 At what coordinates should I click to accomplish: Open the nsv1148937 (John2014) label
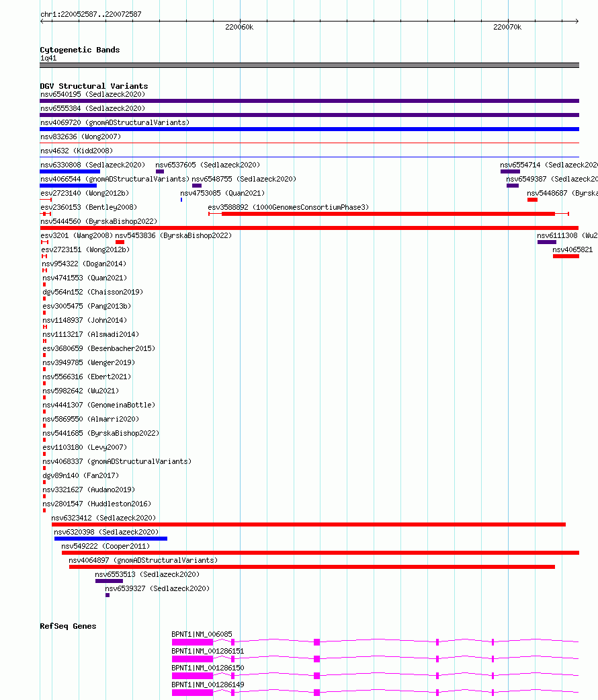[85, 321]
